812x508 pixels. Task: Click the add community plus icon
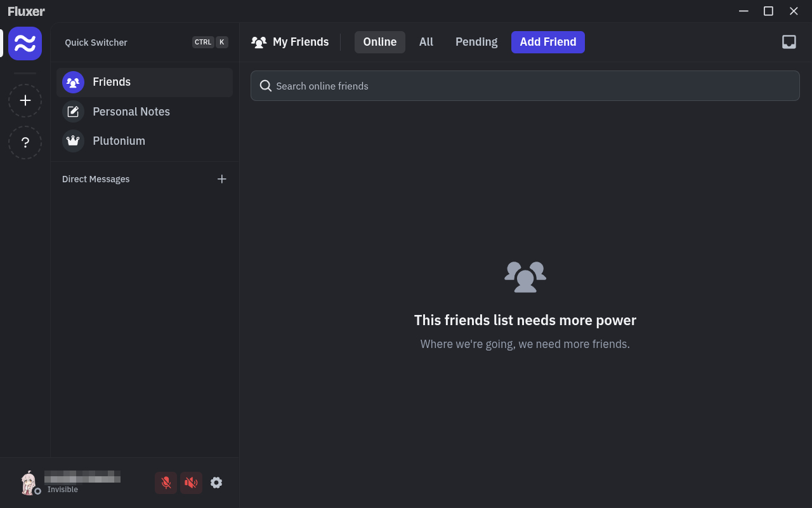[x=25, y=100]
